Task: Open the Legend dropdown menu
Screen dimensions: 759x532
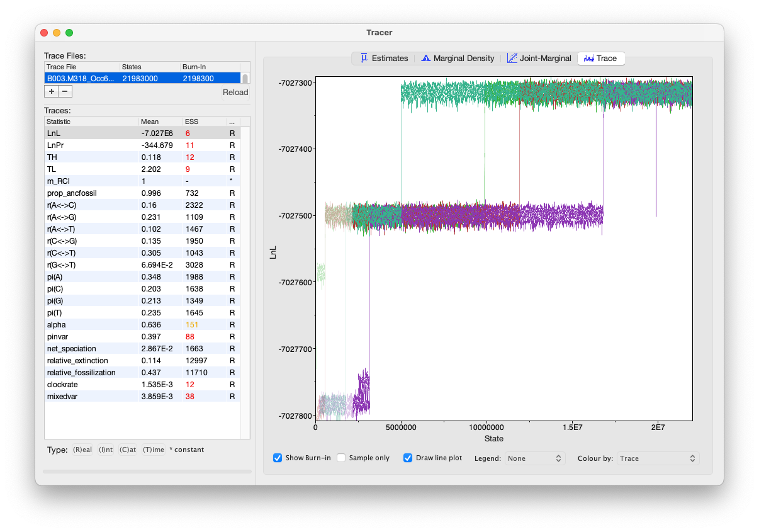Action: click(x=534, y=458)
